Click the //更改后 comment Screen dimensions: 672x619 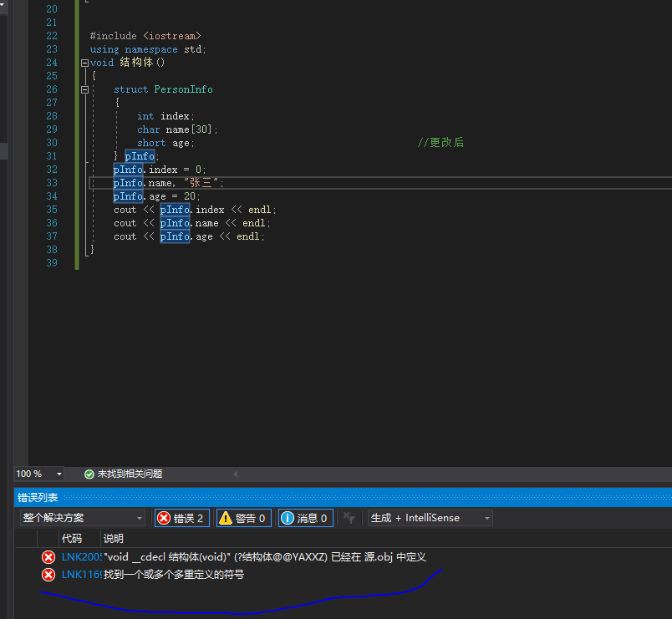pos(441,143)
